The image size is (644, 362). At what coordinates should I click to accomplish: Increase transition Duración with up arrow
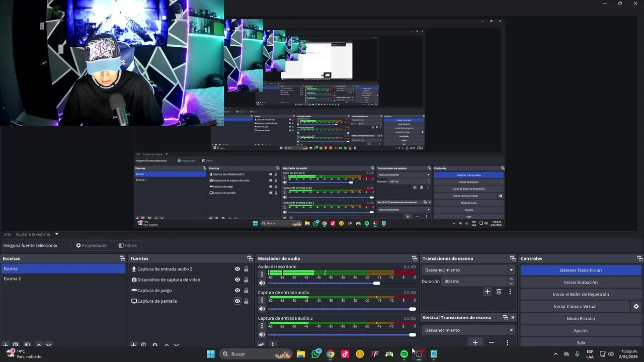511,279
